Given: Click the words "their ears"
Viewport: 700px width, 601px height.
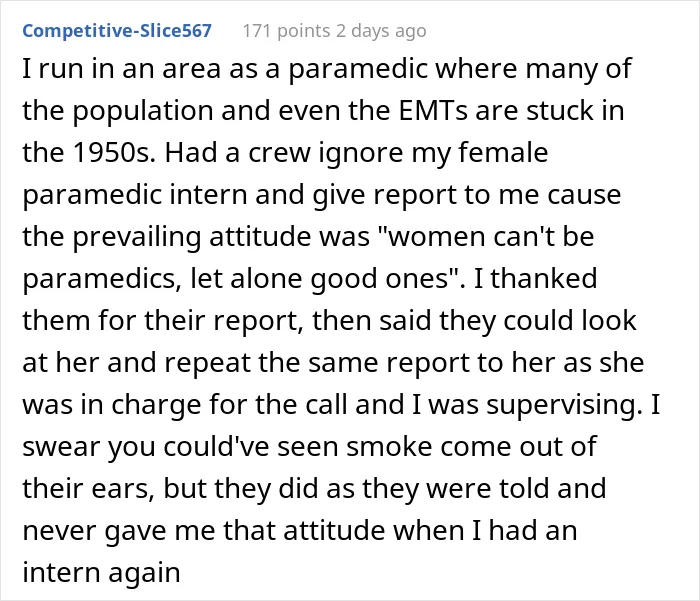Looking at the screenshot, I should click(x=88, y=488).
